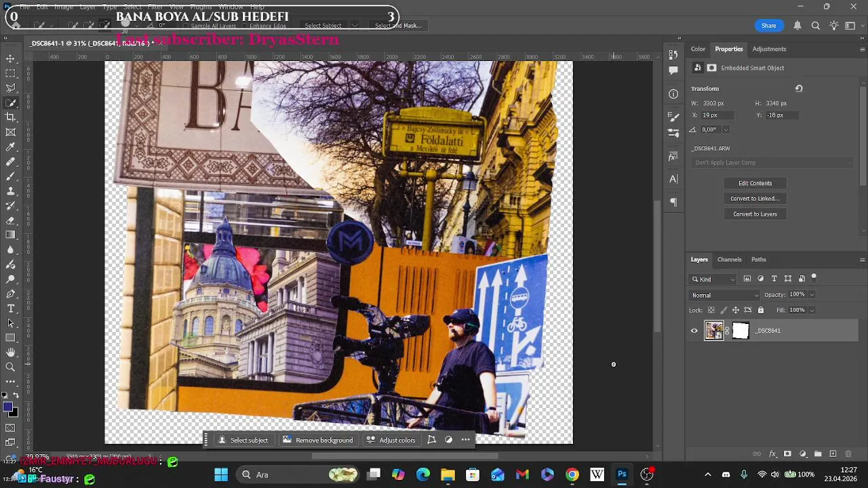The height and width of the screenshot is (488, 868).
Task: Select the Polygonal Lasso tool
Action: click(x=10, y=88)
